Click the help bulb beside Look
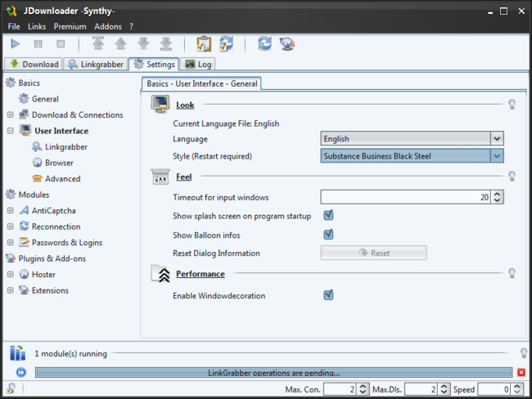This screenshot has width=532, height=399. 512,104
